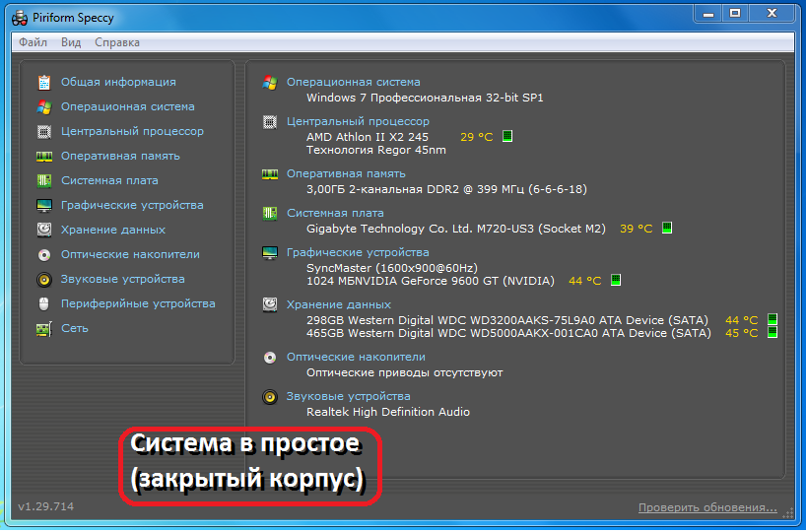The height and width of the screenshot is (532, 806).
Task: Click the NVIDIA GeForce 9600 GT text
Action: 431,281
